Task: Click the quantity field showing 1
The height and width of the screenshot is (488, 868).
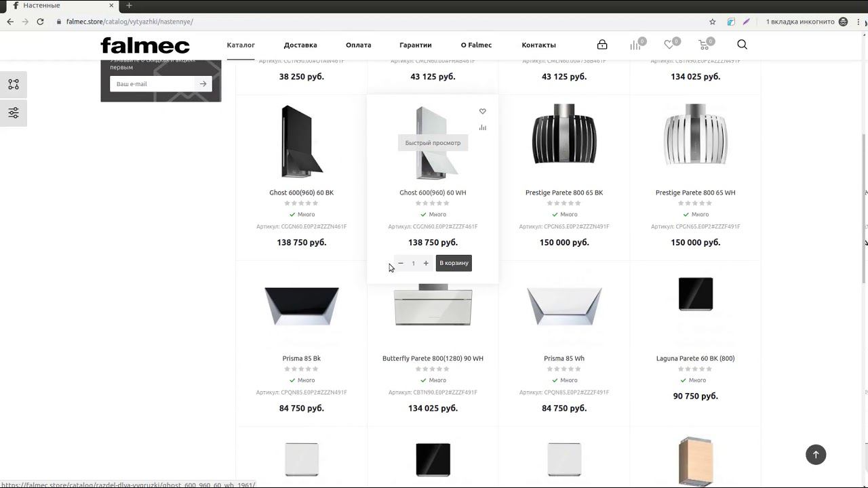Action: click(x=413, y=263)
